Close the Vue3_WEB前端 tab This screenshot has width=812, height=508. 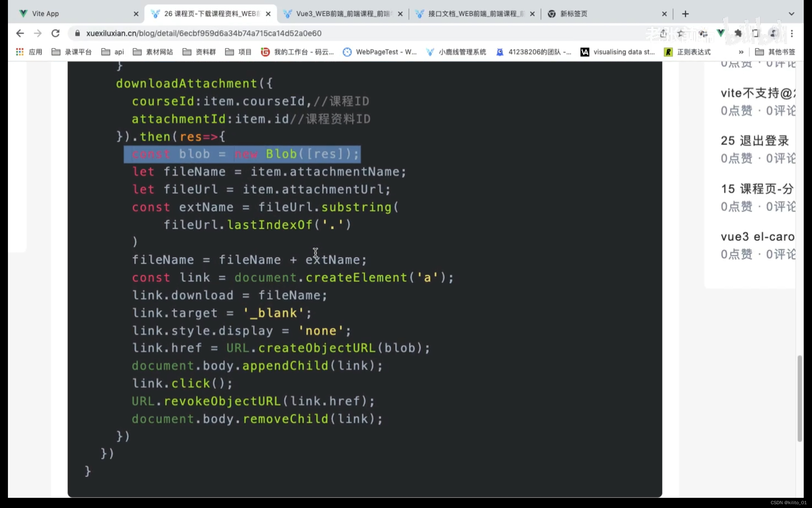[x=400, y=14]
